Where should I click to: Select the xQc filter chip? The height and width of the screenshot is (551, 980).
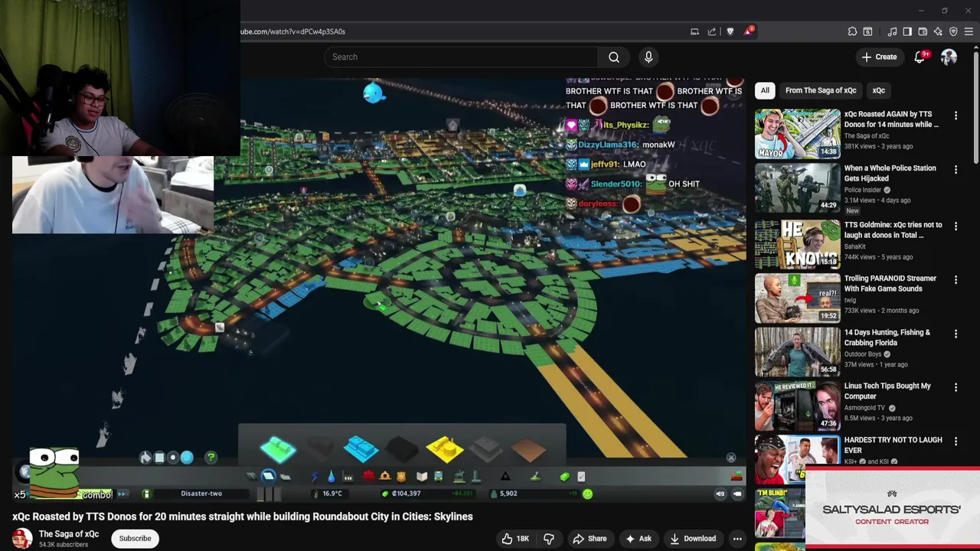point(878,90)
